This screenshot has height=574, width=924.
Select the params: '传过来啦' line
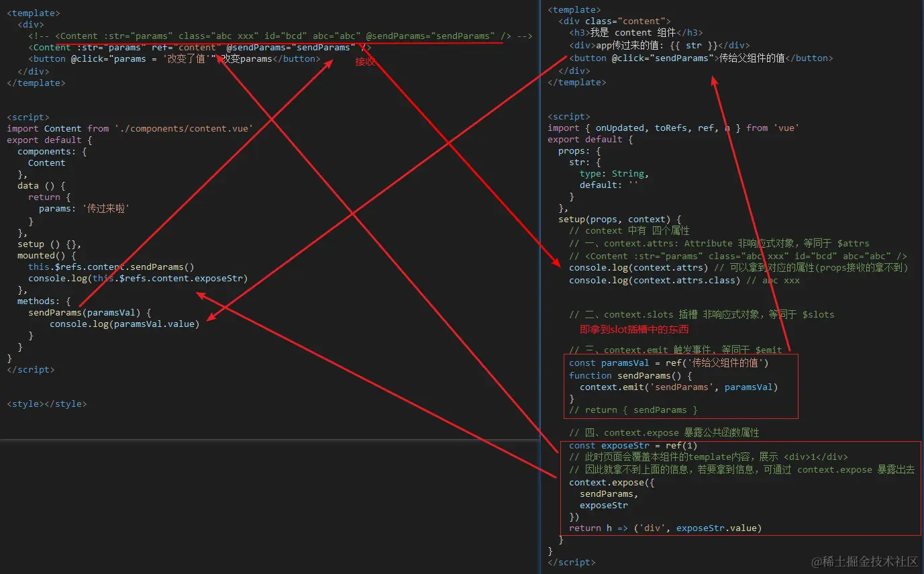coord(84,209)
